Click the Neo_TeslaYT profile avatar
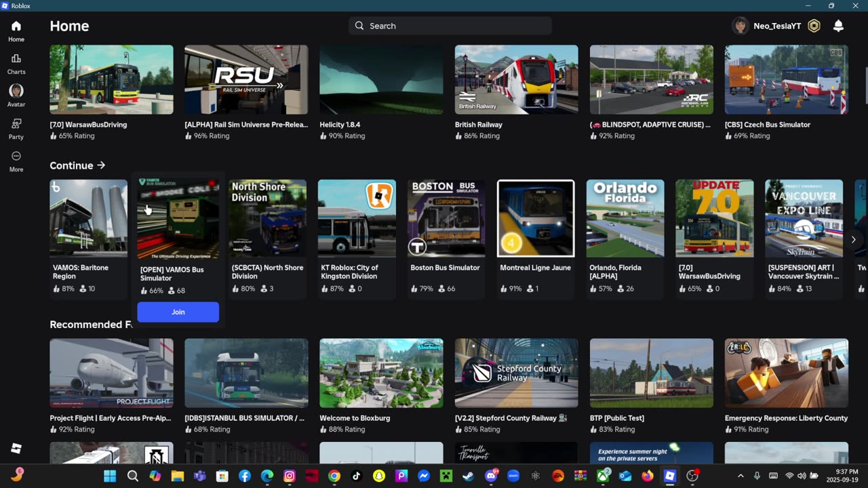868x488 pixels. (x=741, y=26)
